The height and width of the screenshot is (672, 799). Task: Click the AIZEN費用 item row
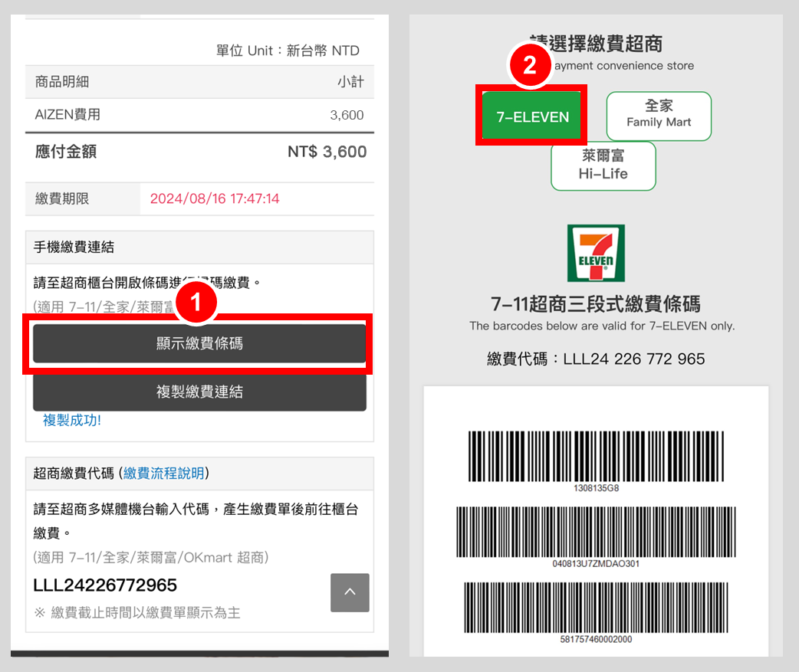click(x=199, y=115)
